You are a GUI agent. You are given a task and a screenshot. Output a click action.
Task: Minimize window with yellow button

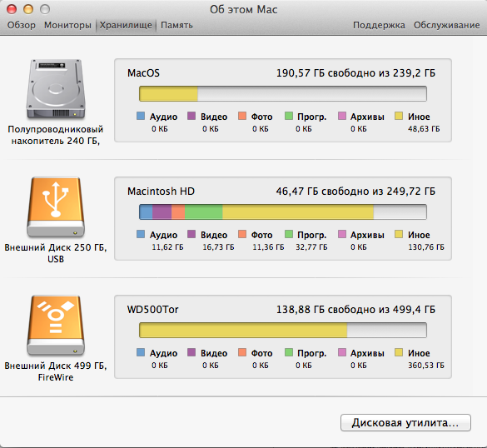coord(28,9)
